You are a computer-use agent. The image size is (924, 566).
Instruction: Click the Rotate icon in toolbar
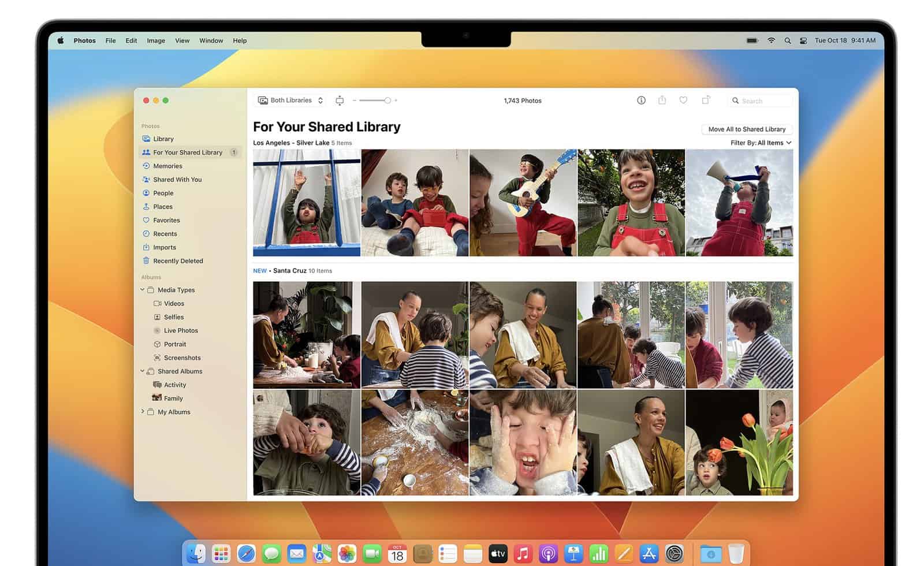(706, 100)
